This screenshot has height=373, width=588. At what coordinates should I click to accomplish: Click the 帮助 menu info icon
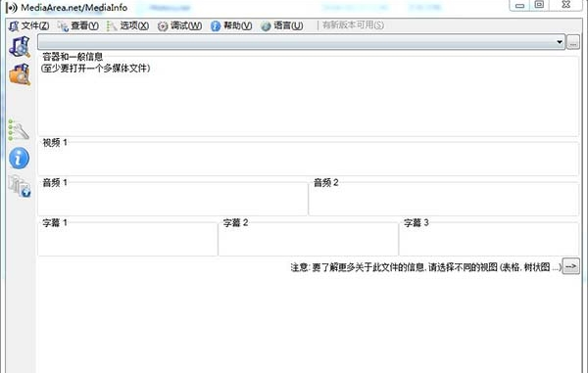click(216, 25)
